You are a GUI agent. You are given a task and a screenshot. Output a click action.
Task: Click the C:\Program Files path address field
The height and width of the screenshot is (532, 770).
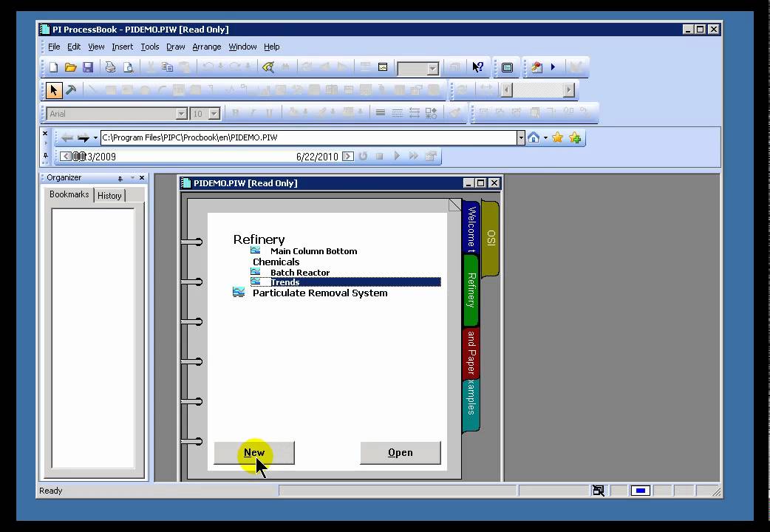[308, 137]
